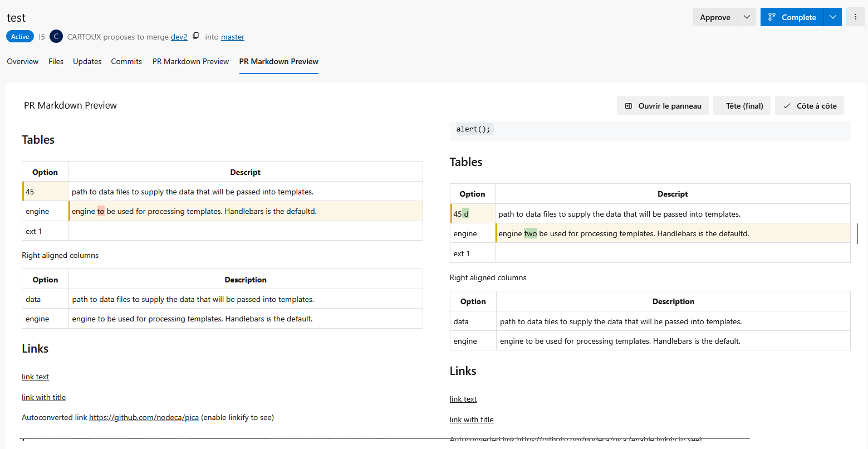
Task: Open the first PR Markdown Preview tab
Action: coord(190,61)
